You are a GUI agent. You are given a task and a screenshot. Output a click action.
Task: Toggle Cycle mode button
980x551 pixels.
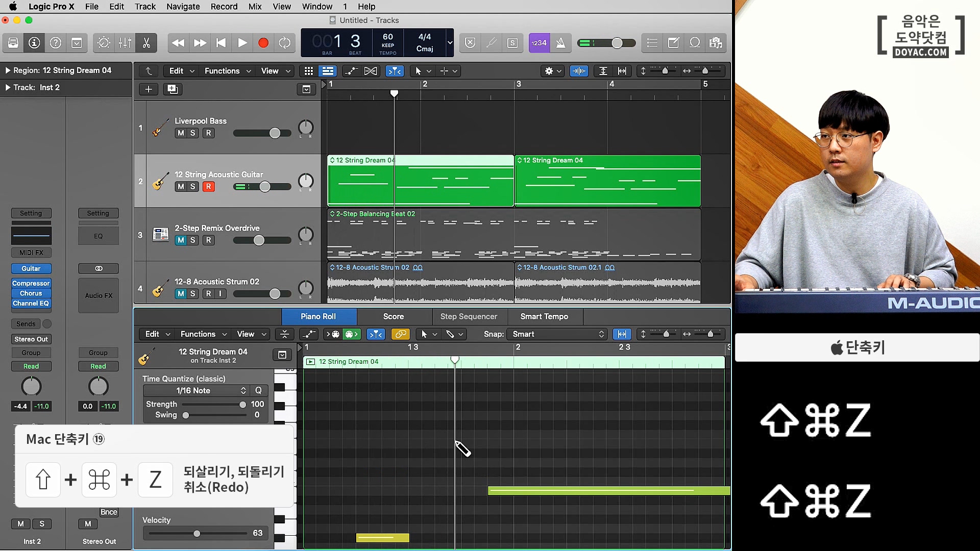click(285, 43)
